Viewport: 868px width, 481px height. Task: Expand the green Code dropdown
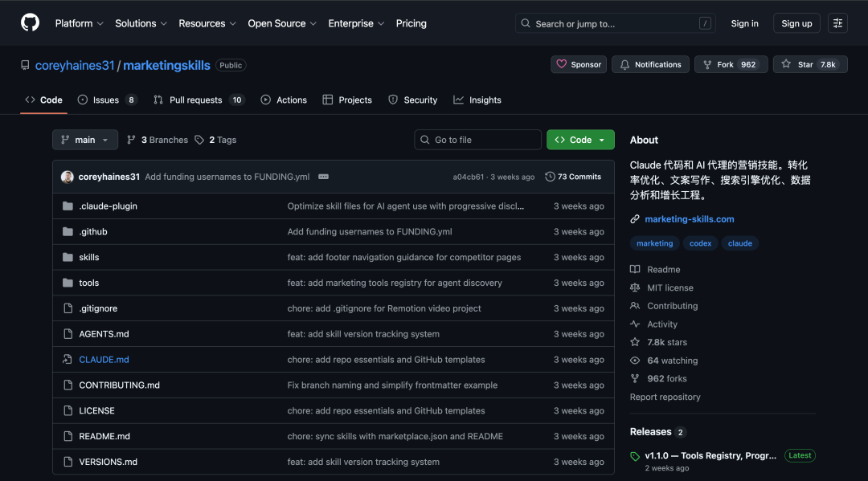(x=580, y=139)
